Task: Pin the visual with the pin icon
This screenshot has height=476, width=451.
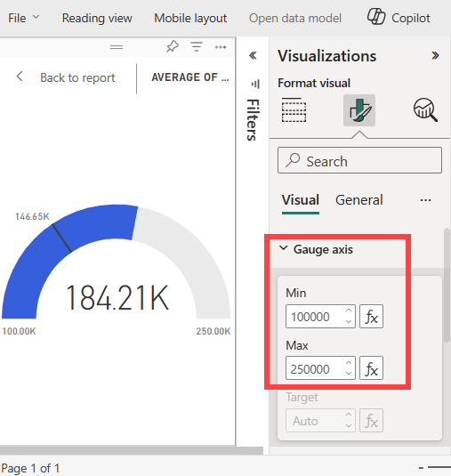Action: (x=173, y=47)
